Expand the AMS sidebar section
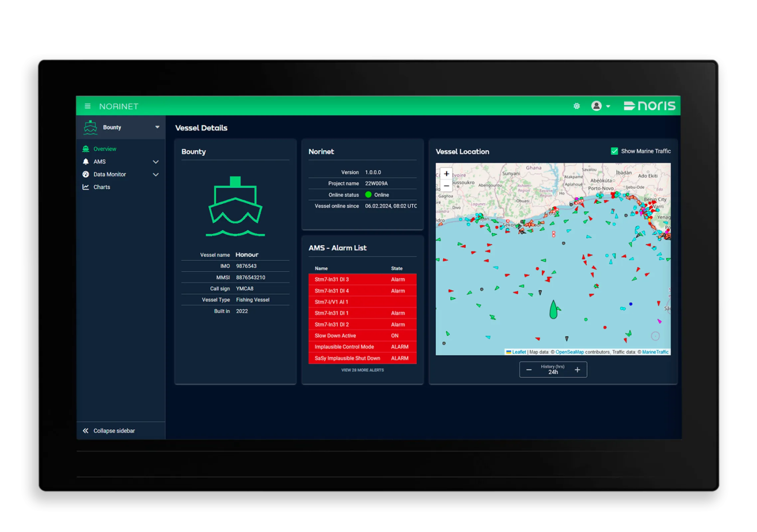The image size is (757, 532). [156, 162]
